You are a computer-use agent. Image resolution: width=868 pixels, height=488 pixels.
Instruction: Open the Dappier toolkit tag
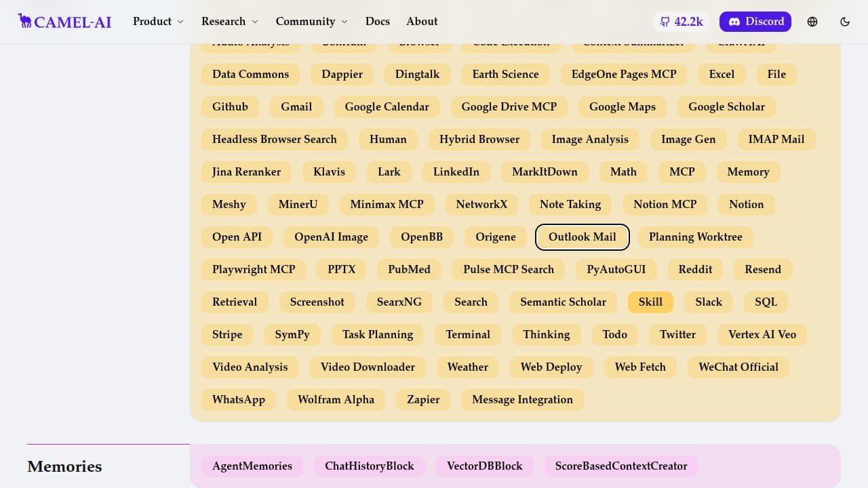tap(342, 75)
